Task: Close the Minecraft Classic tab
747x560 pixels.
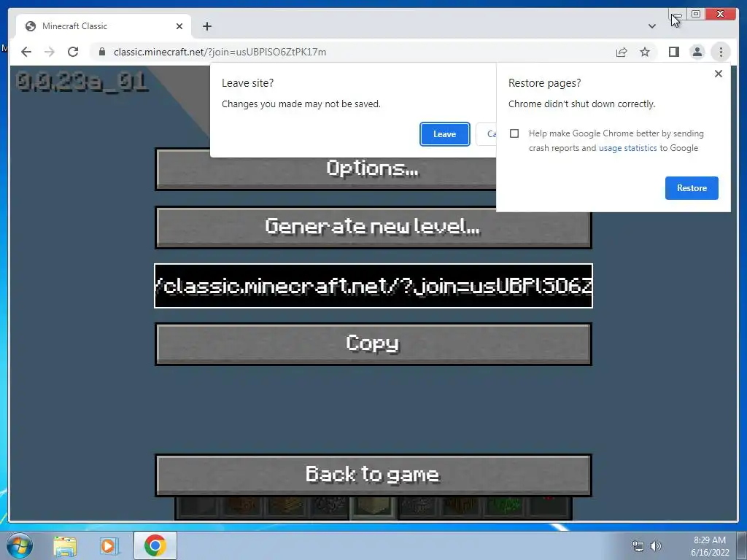Action: pyautogui.click(x=179, y=26)
